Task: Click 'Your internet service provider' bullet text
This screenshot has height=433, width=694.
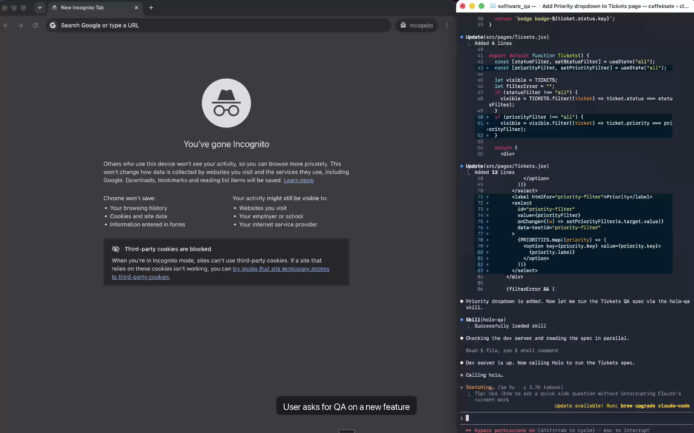Action: 278,224
